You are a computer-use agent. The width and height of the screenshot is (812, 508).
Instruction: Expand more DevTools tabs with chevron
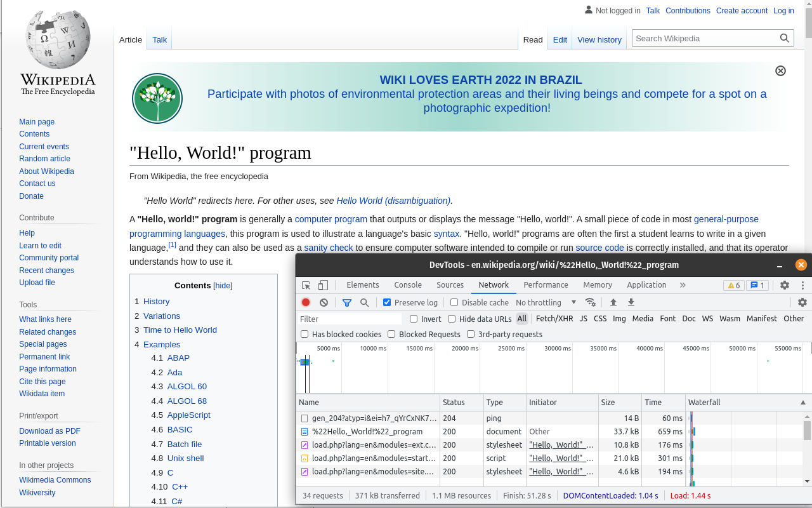click(x=683, y=285)
